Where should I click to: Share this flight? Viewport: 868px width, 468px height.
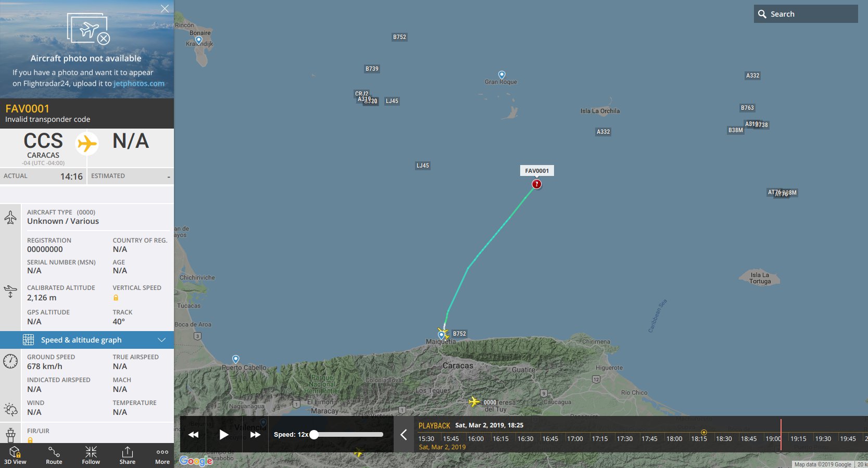tap(128, 456)
